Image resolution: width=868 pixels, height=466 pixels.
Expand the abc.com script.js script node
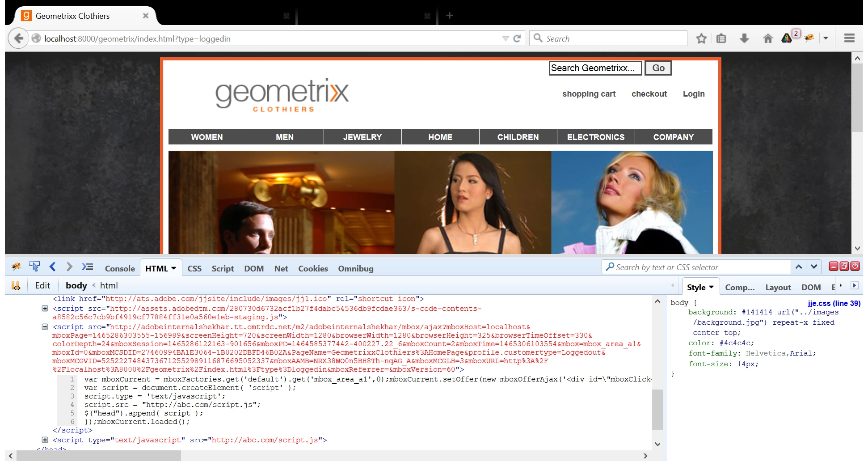click(x=45, y=440)
